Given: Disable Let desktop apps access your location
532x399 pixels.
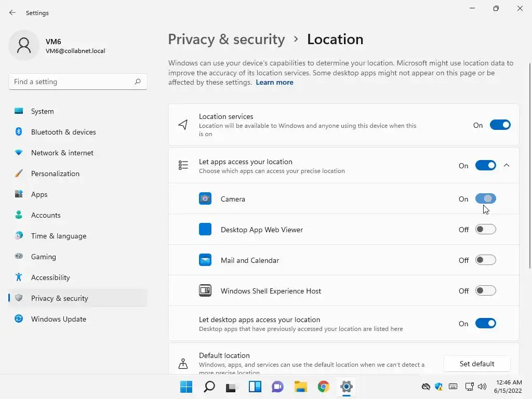Looking at the screenshot, I should click(486, 324).
